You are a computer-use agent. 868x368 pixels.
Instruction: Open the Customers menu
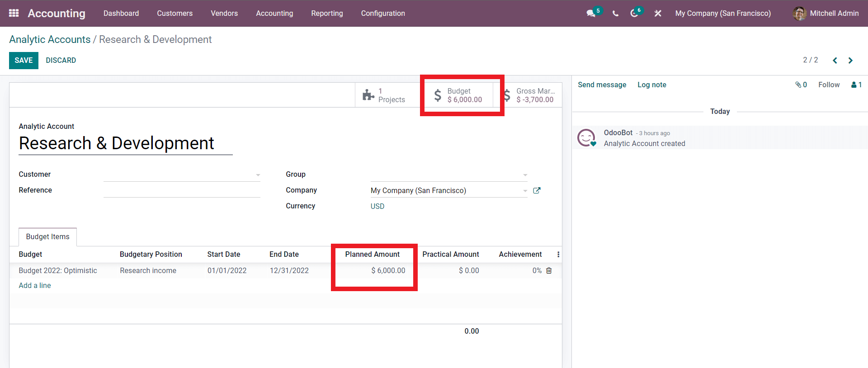[x=175, y=14]
